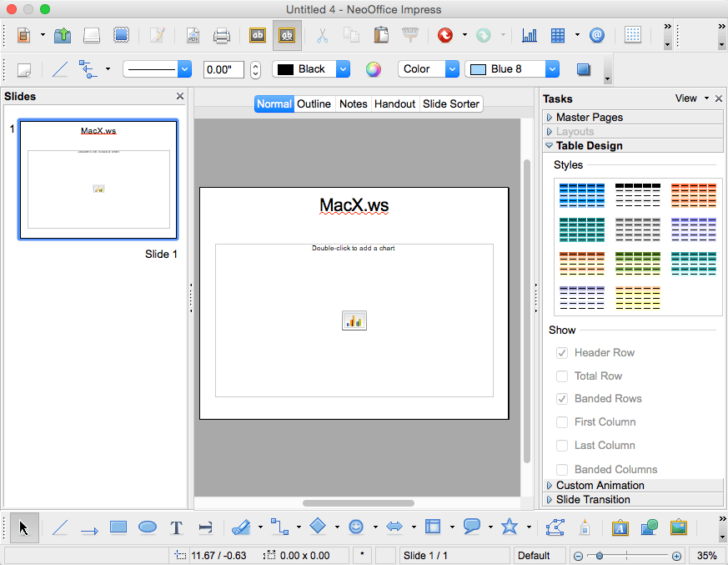The image size is (728, 565).
Task: Switch to the Handout view tab
Action: 394,103
